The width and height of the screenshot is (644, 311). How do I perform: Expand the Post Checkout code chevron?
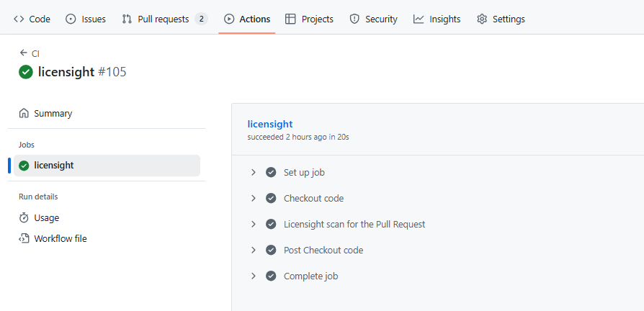[254, 250]
